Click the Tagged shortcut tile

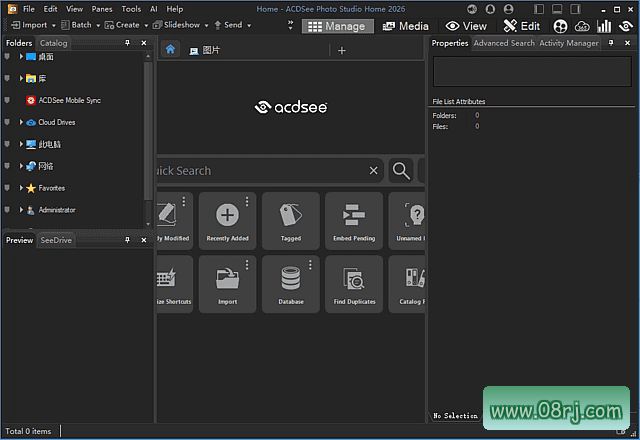(291, 220)
